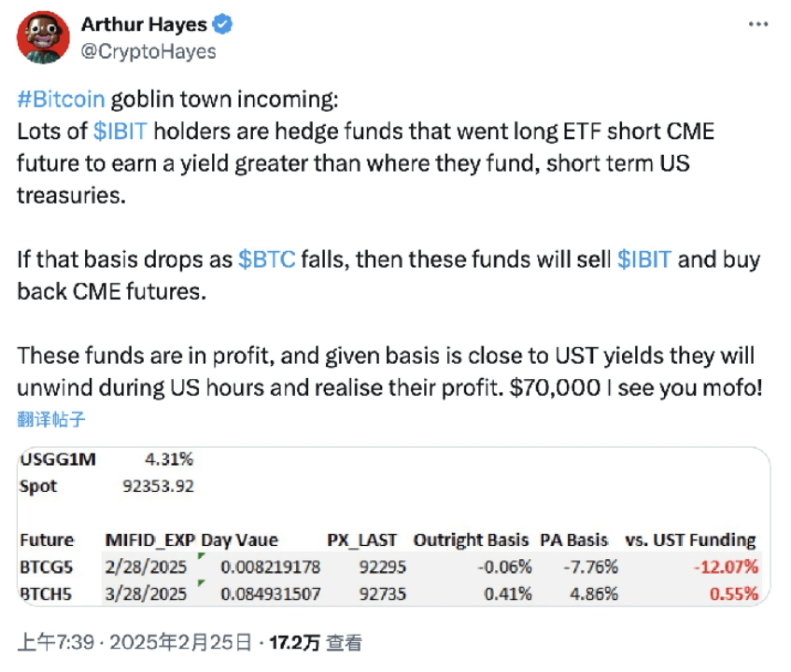Click Arthur Hayes' profile avatar
The width and height of the screenshot is (791, 672).
(42, 35)
